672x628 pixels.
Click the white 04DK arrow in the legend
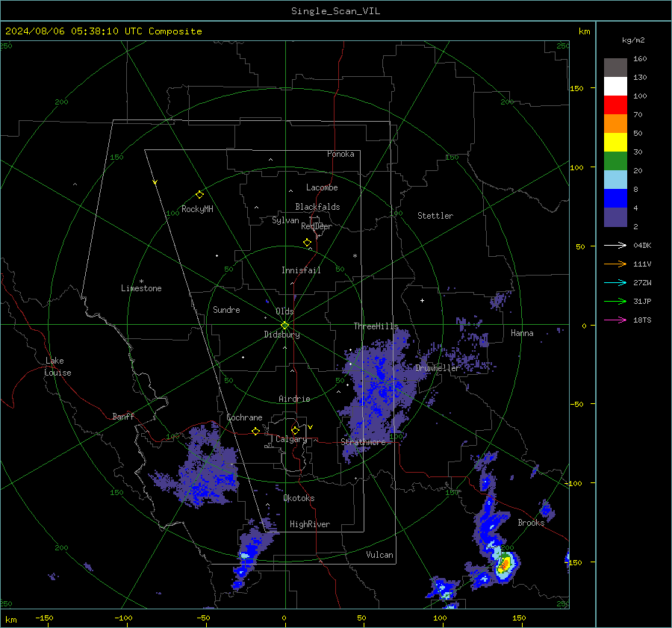(615, 245)
